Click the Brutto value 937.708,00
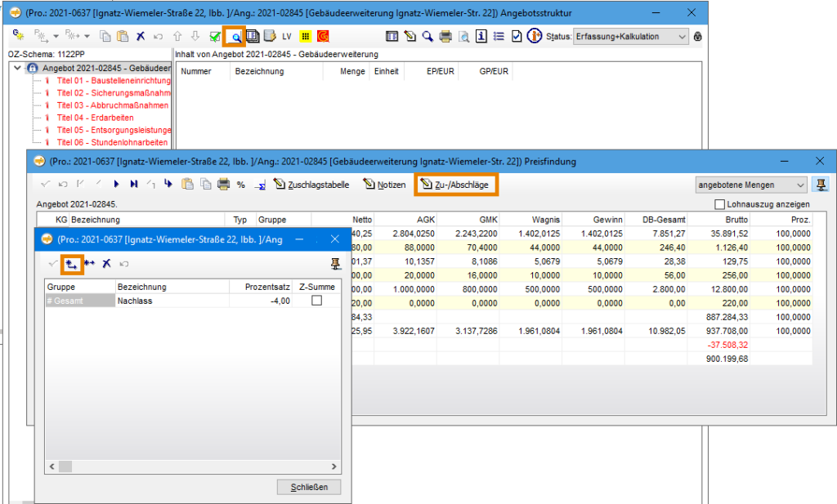Viewport: 837px width, 504px height. click(x=727, y=331)
